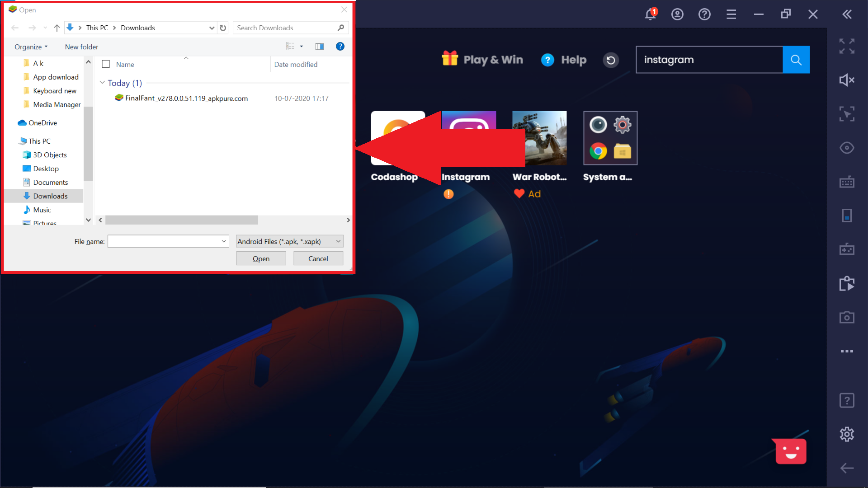Select Android Files dropdown filter
The height and width of the screenshot is (488, 868).
click(288, 241)
